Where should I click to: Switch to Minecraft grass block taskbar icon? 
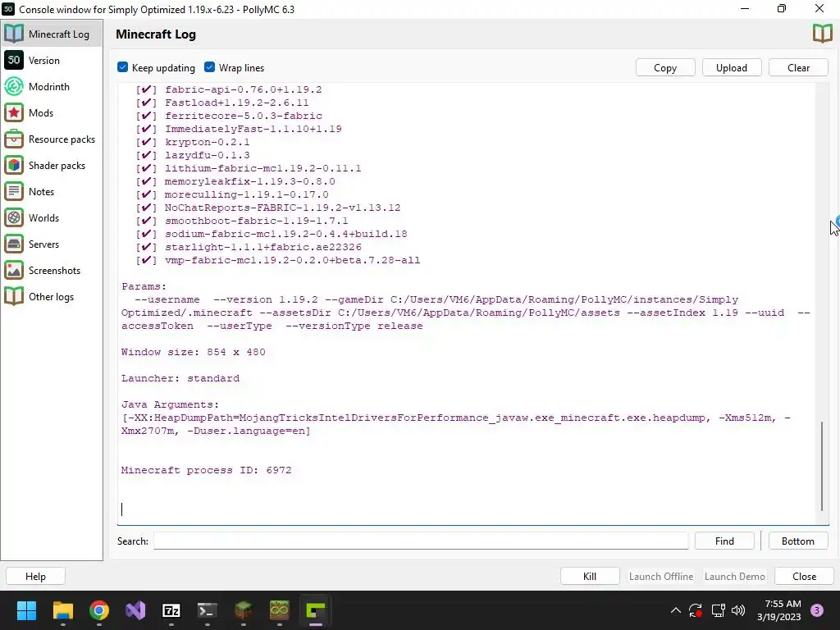click(243, 610)
